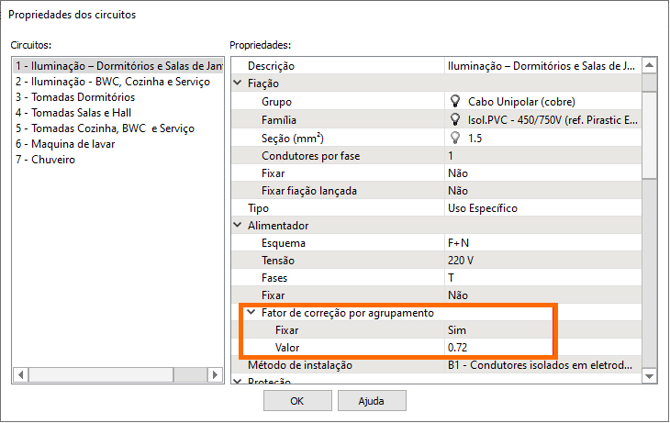The height and width of the screenshot is (423, 670).
Task: Click the properties scrollbar down arrow
Action: tap(648, 376)
